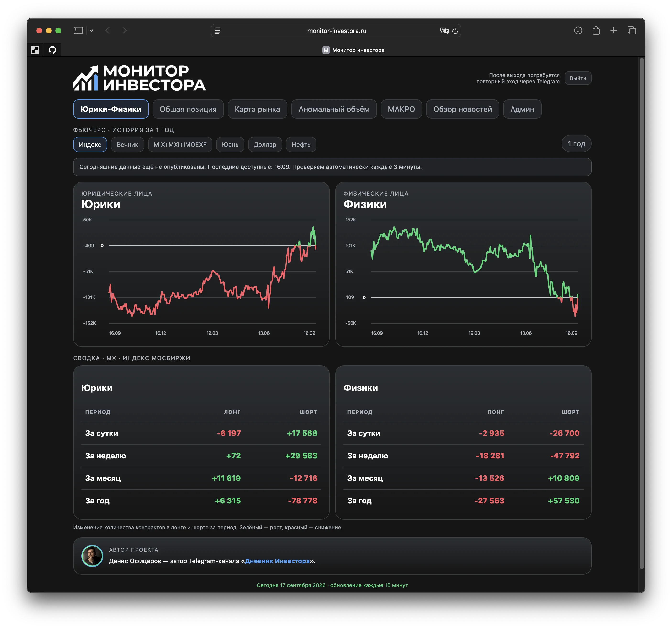Show Safari downloads icon
Screen dimensions: 672x628
[578, 30]
